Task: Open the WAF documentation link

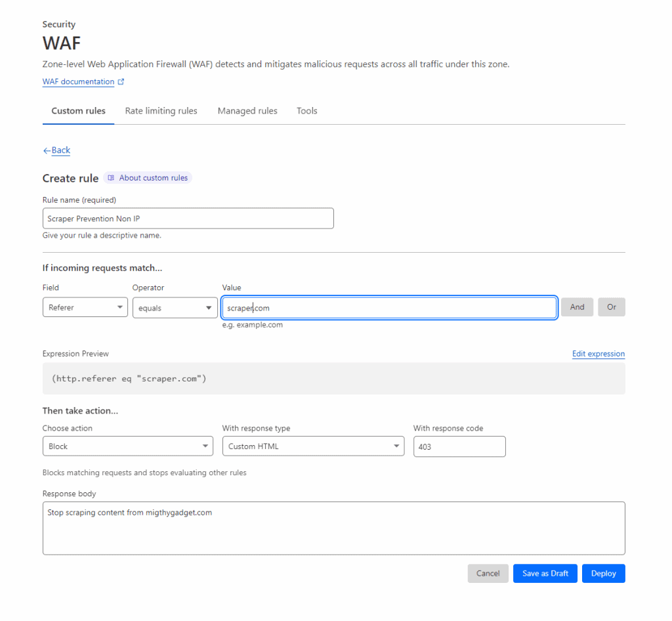Action: click(x=78, y=82)
